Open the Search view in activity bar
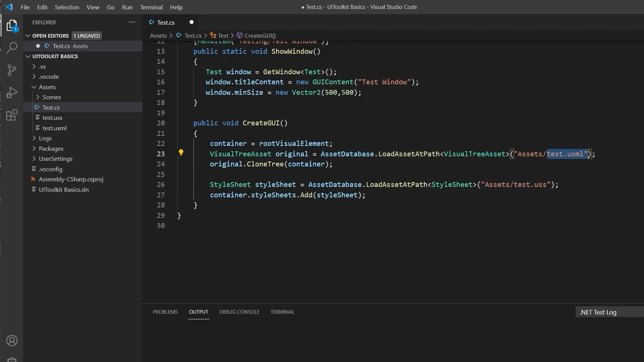The image size is (644, 362). [12, 48]
